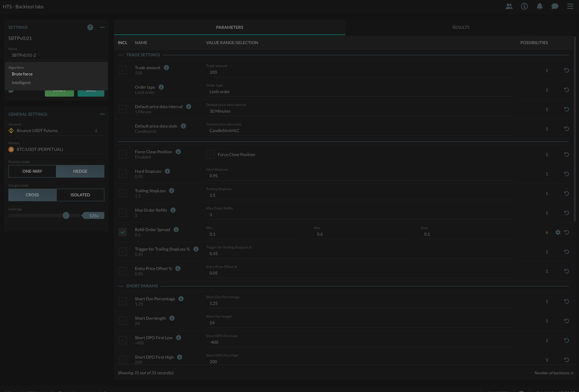This screenshot has width=579, height=392.
Task: Collapse the General Settings panel
Action: coord(102,114)
